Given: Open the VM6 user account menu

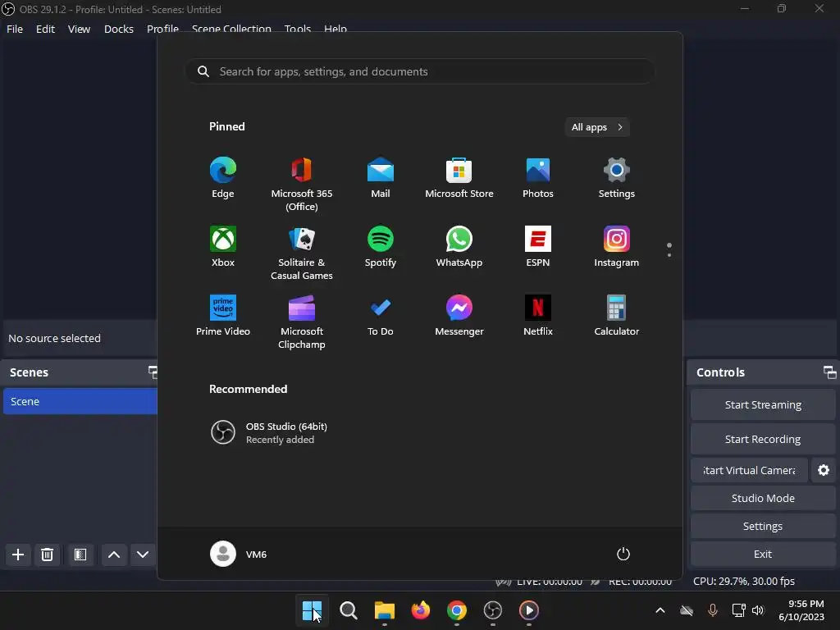Looking at the screenshot, I should pos(239,554).
